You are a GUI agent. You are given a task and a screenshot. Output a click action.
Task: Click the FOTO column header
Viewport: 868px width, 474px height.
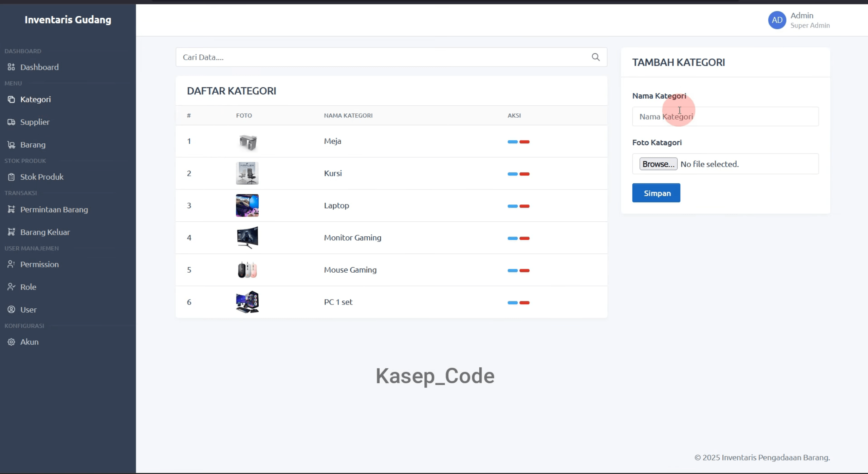pyautogui.click(x=244, y=115)
